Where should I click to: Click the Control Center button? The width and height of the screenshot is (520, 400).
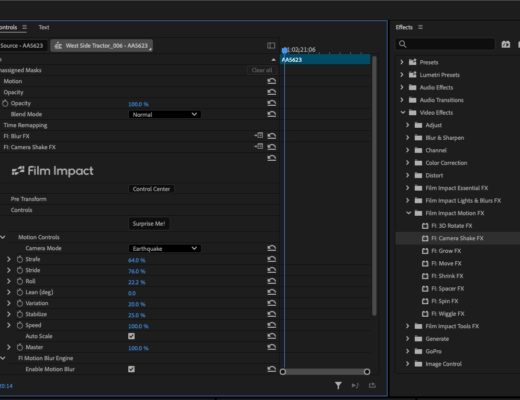coord(151,189)
